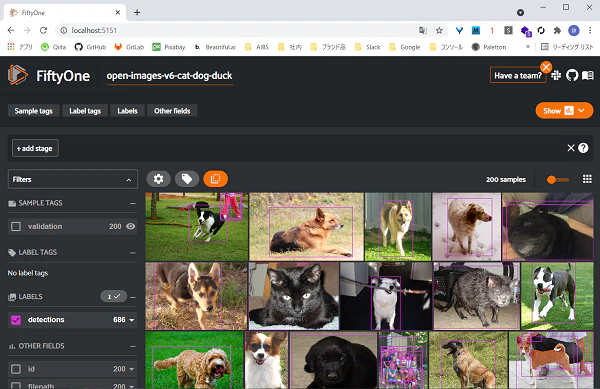
Task: Open grid display settings gear
Action: (158, 179)
